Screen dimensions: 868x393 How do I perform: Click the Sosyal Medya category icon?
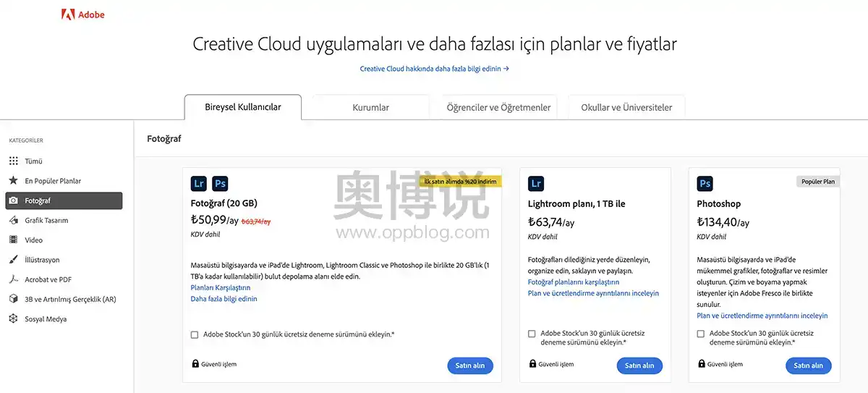(13, 318)
